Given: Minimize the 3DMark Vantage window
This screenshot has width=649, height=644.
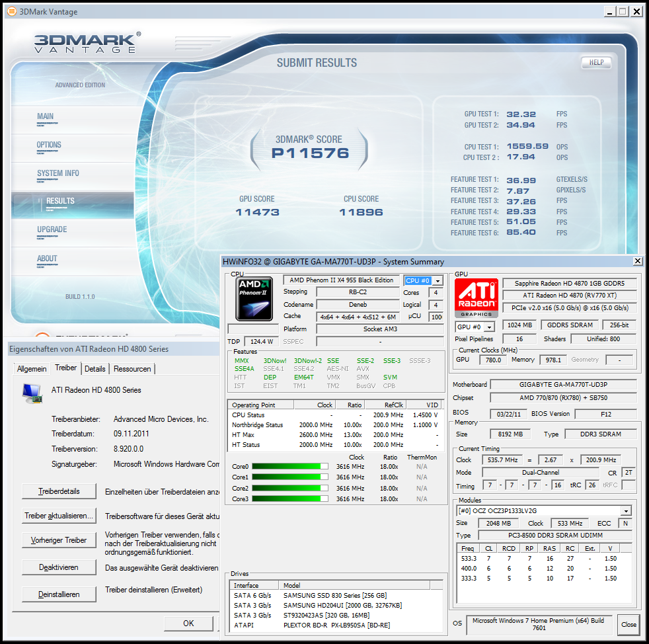Looking at the screenshot, I should 609,12.
